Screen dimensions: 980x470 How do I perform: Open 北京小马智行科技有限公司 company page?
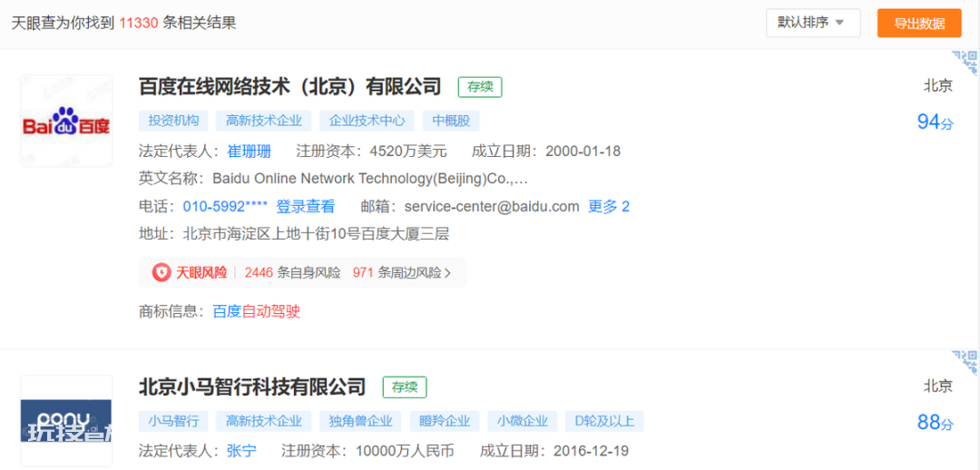[252, 387]
